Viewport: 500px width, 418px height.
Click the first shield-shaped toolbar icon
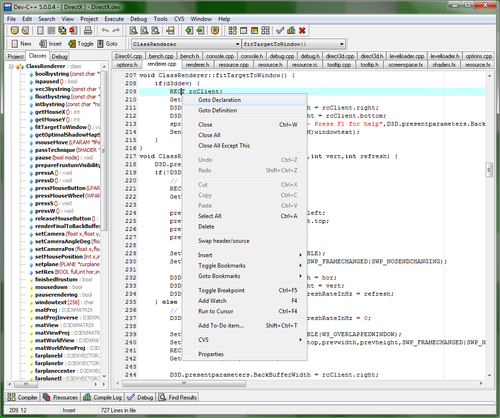14,31
